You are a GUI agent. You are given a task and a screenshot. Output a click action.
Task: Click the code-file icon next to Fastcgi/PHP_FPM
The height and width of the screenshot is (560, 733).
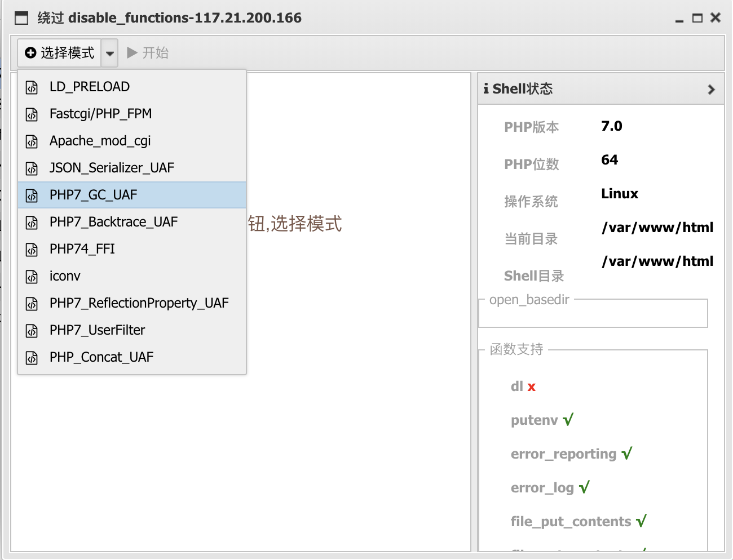(x=32, y=114)
